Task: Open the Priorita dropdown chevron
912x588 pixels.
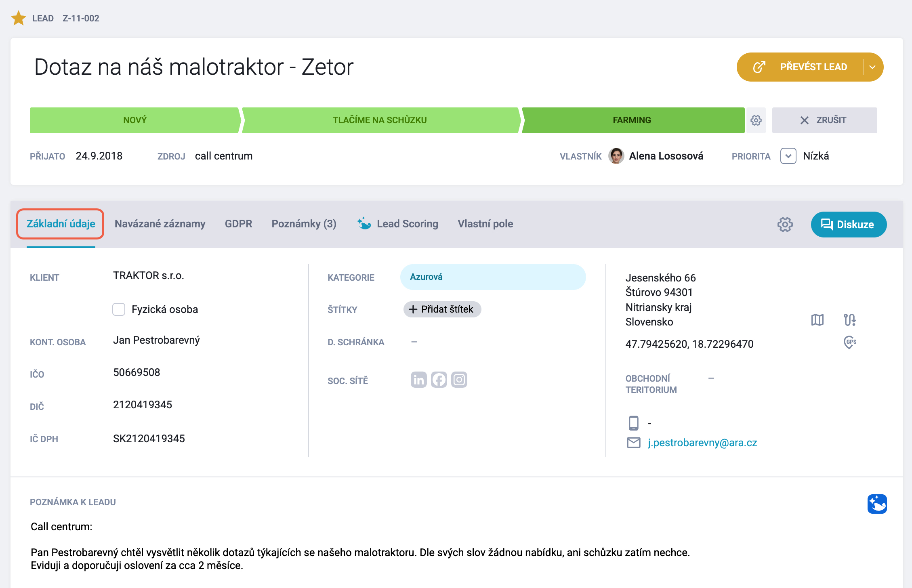Action: click(x=788, y=156)
